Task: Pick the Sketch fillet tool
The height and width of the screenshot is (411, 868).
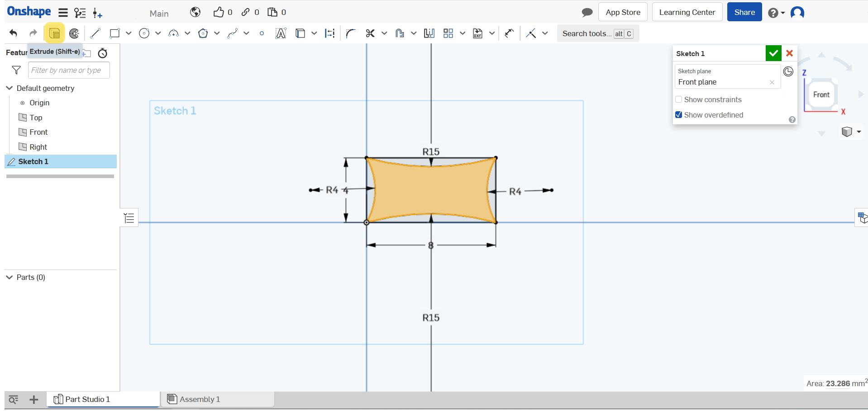Action: click(350, 33)
